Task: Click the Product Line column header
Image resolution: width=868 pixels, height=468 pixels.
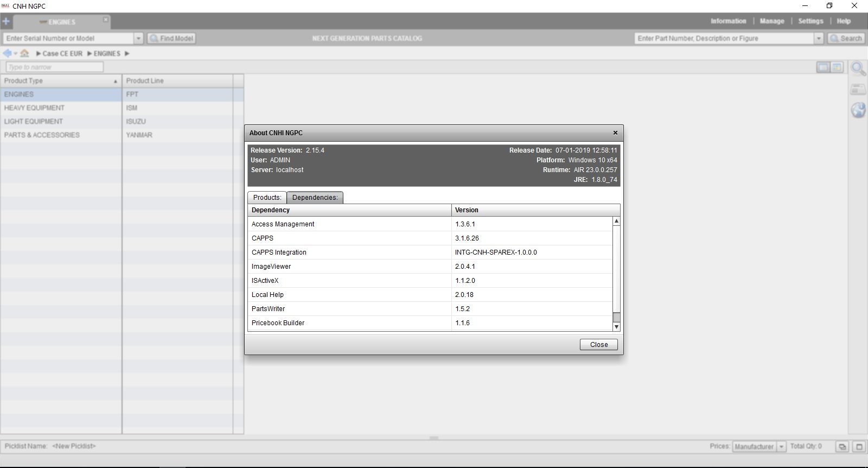Action: point(178,81)
